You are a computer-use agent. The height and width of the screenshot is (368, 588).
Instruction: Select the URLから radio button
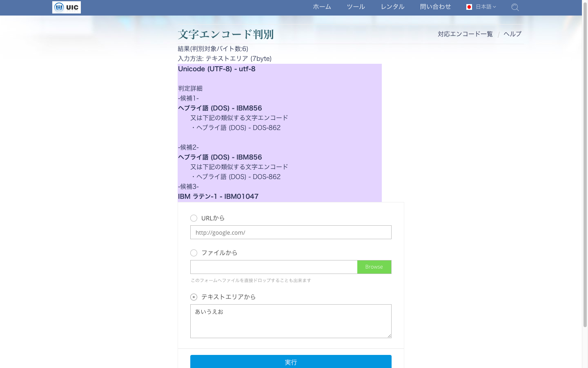pyautogui.click(x=194, y=218)
